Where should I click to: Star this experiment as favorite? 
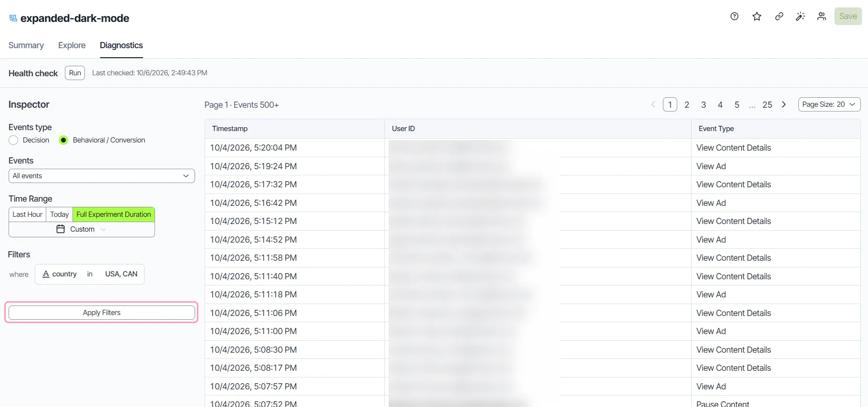pos(757,16)
